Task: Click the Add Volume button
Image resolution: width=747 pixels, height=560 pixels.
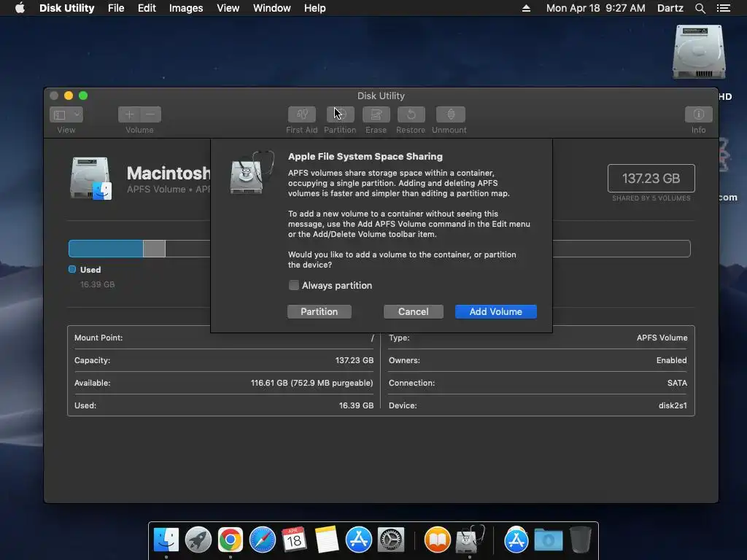Action: tap(495, 311)
